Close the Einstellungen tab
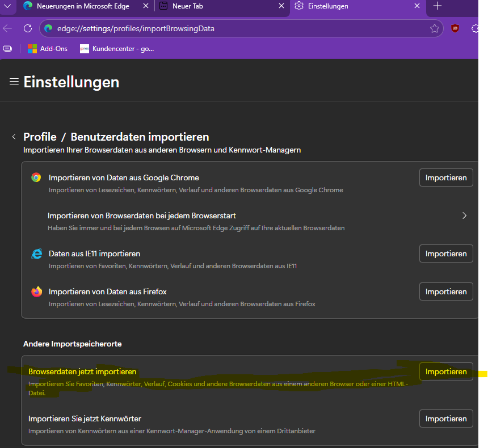Viewport: 488px width, 448px height. (x=417, y=6)
